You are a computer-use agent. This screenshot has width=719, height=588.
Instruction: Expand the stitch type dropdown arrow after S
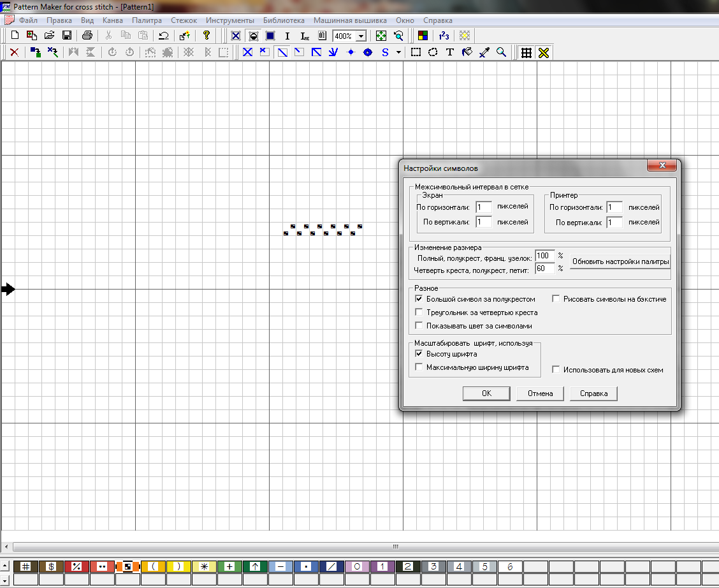click(398, 52)
